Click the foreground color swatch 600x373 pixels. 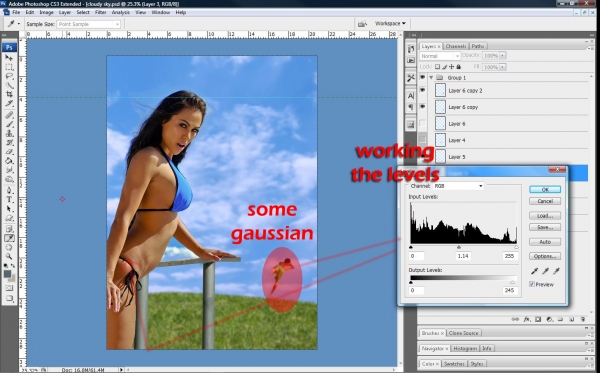click(7, 274)
